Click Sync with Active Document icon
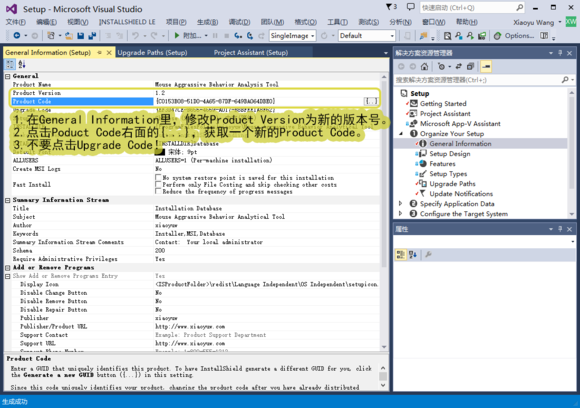 coord(459,67)
